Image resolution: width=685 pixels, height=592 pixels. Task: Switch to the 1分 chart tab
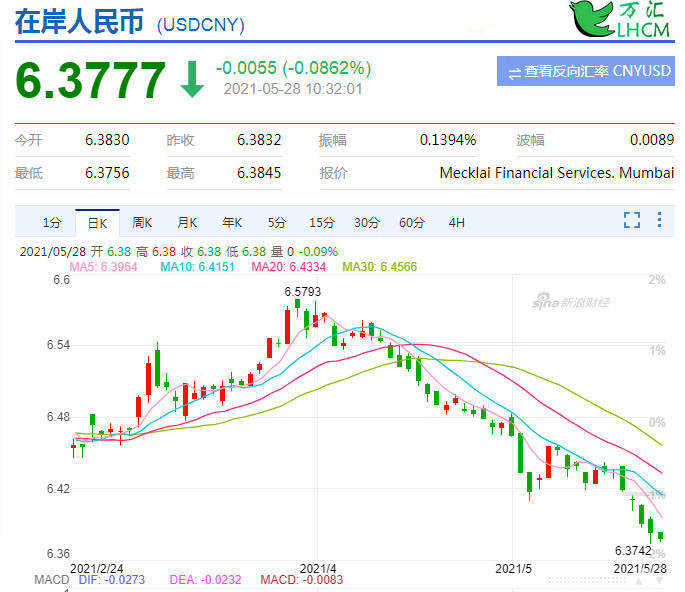[52, 223]
